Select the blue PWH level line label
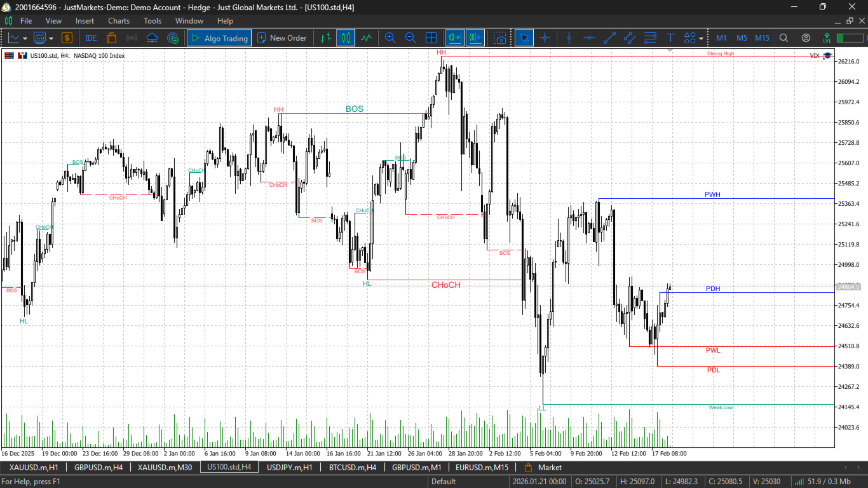Viewport: 868px width, 488px height. click(x=712, y=194)
